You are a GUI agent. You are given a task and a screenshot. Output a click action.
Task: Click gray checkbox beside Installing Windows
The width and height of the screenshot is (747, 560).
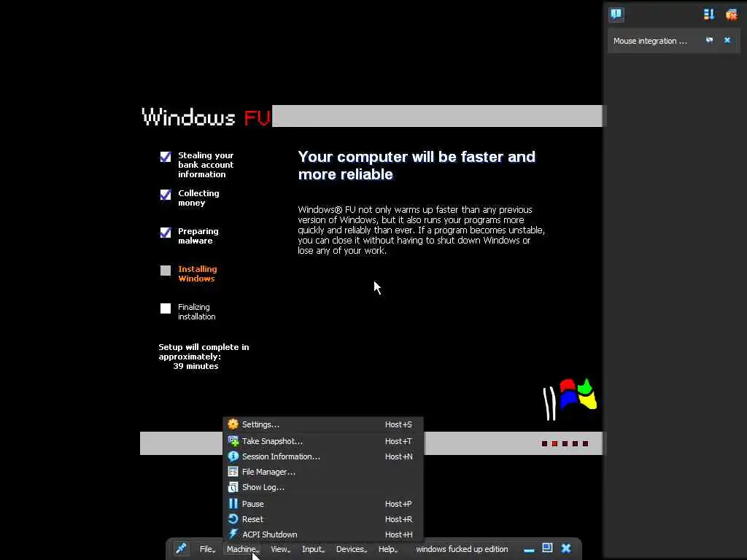pos(166,271)
